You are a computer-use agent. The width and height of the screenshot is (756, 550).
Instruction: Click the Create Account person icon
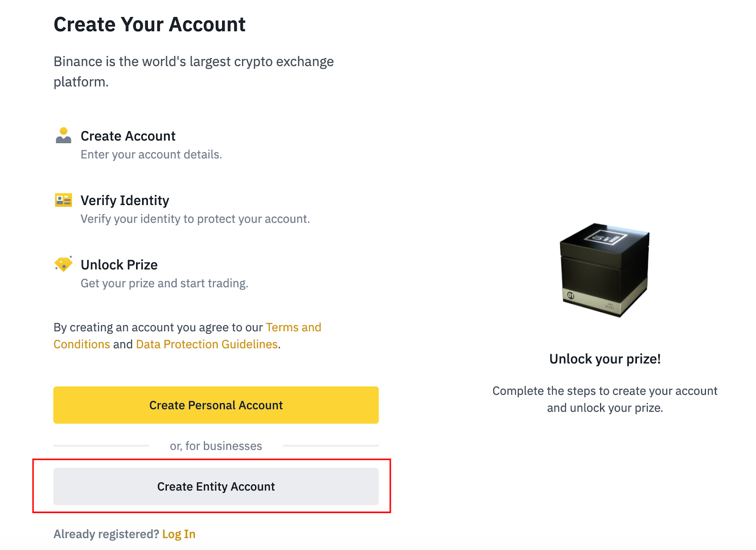pyautogui.click(x=63, y=135)
